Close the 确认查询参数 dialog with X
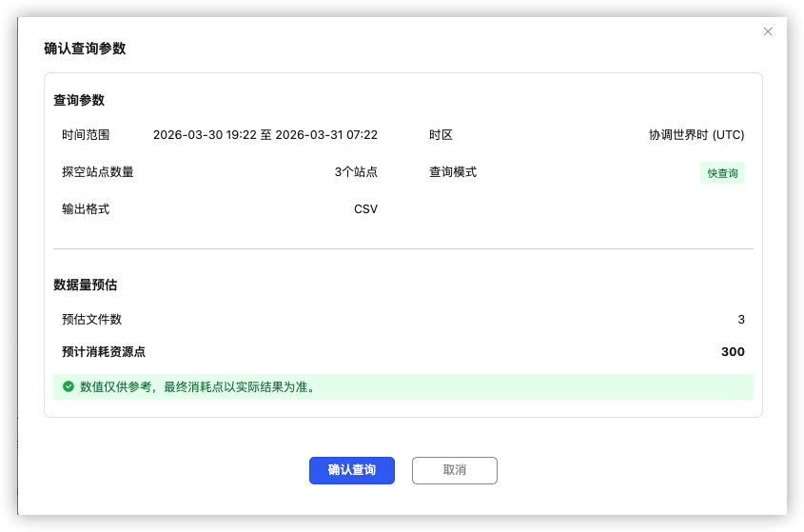Viewport: 804px width, 532px height. click(768, 31)
